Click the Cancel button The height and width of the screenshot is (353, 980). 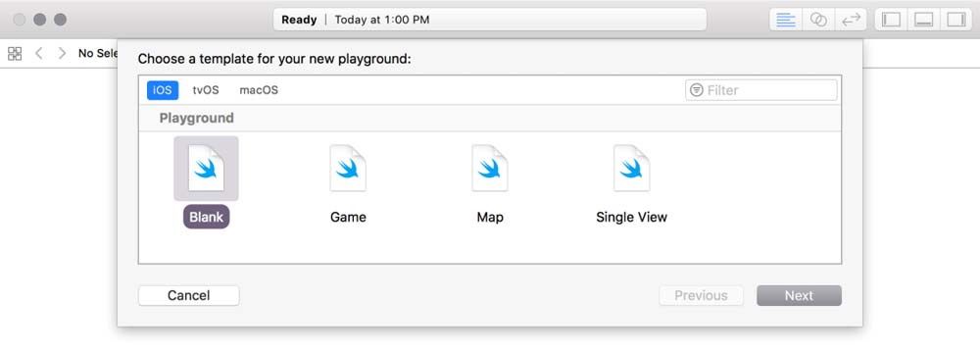(189, 295)
